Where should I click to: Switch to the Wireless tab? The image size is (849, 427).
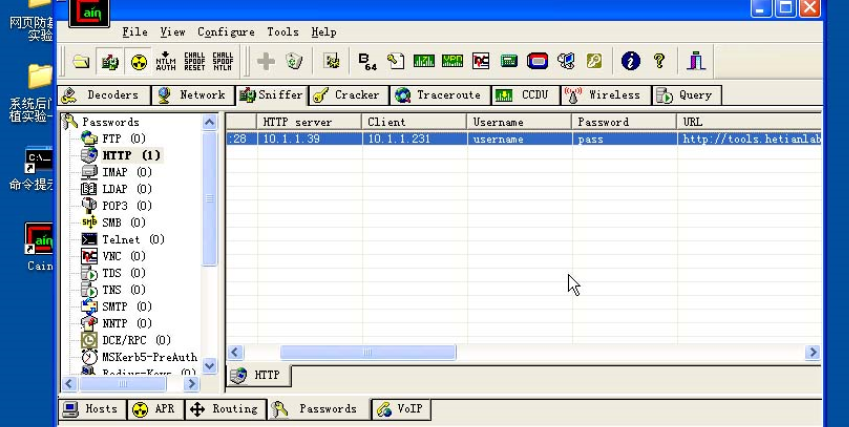pos(605,95)
